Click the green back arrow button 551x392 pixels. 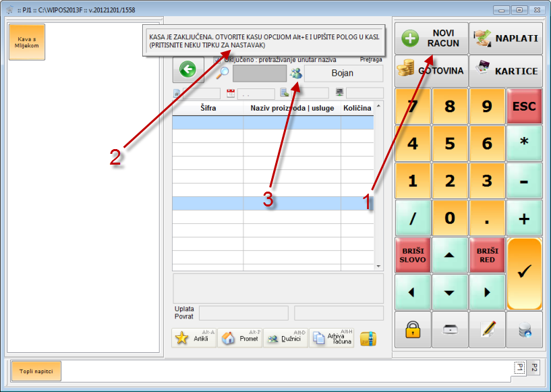point(188,69)
